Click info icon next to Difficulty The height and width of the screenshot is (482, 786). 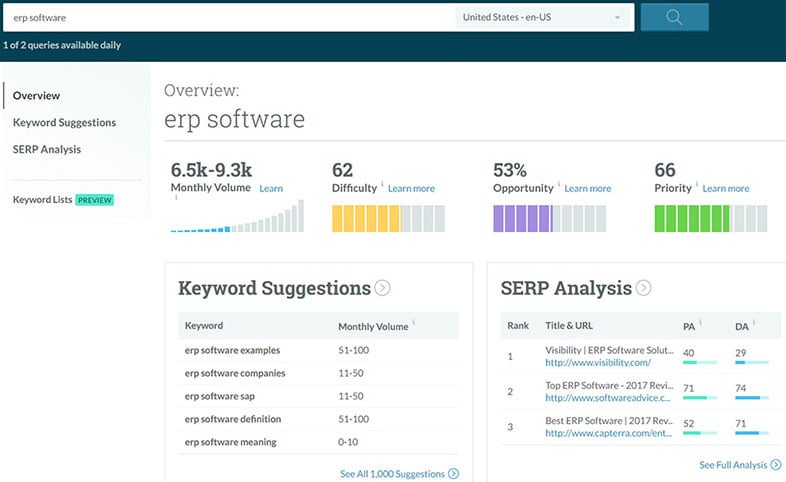coord(382,184)
